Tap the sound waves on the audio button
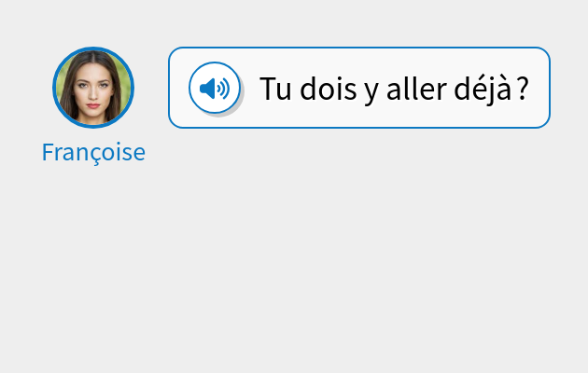Viewport: 588px width, 373px height. (223, 89)
